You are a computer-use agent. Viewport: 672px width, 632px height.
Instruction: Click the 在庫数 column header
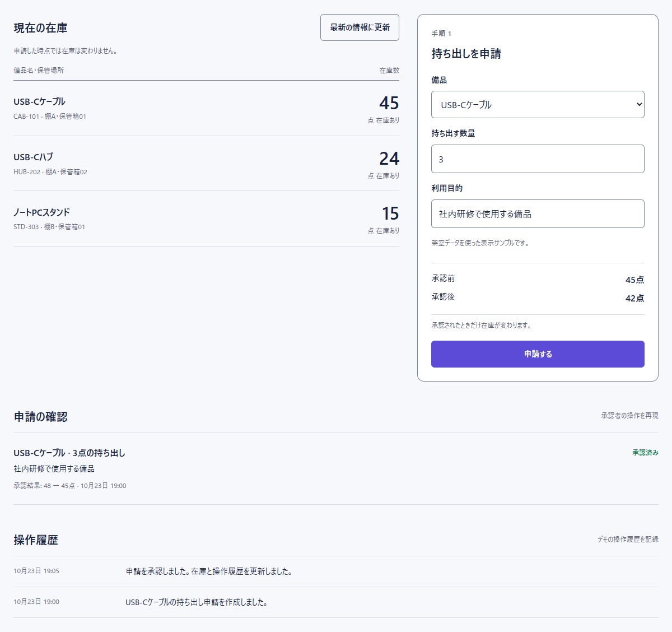coord(389,71)
